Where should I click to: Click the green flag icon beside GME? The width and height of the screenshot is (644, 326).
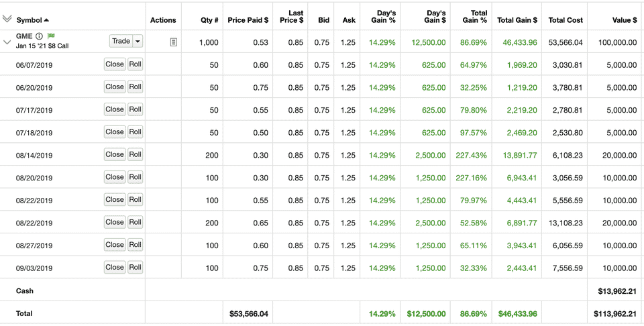[52, 36]
